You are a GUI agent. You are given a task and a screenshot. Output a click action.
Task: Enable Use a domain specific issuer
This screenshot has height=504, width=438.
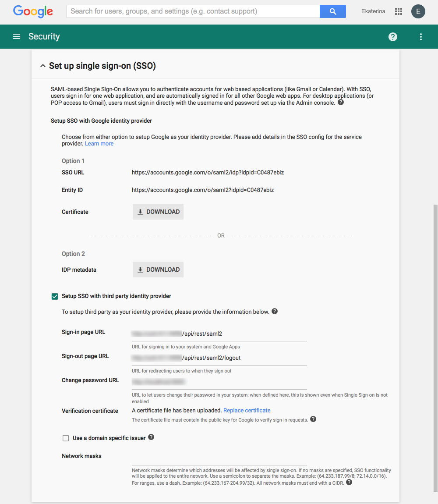point(66,438)
